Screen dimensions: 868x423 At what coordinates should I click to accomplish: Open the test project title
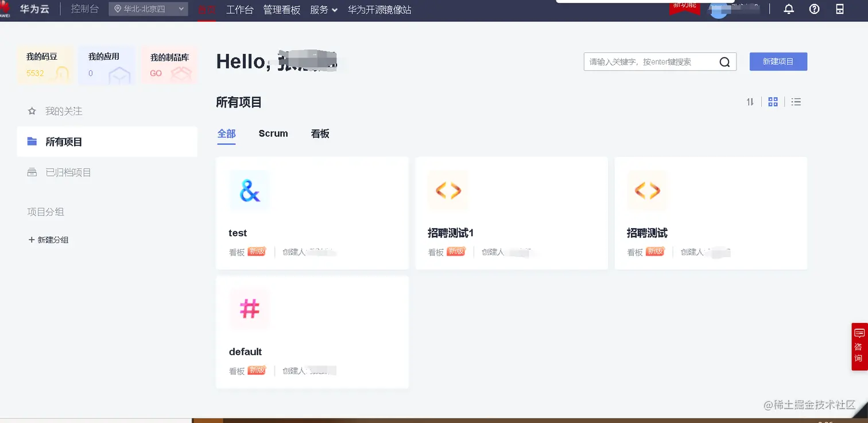tap(238, 233)
